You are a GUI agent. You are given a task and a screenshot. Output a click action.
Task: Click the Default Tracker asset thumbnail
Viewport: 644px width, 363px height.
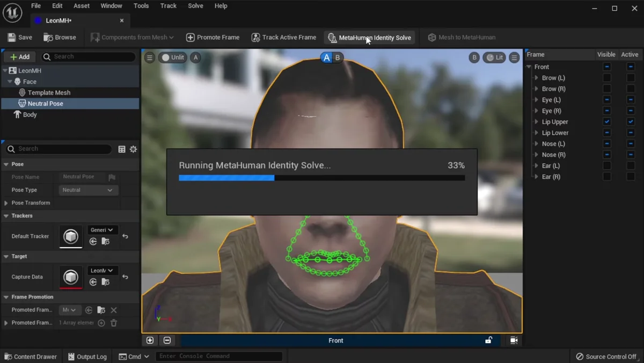pos(70,236)
